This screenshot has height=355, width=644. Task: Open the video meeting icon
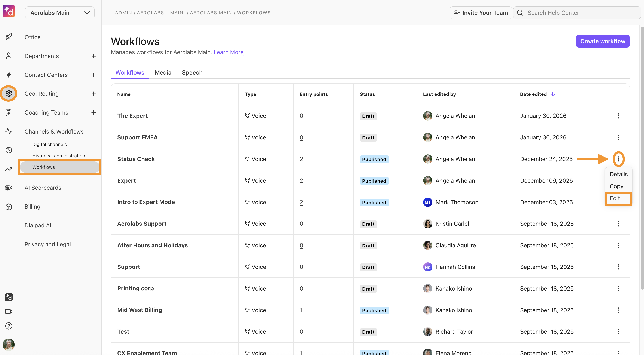9,312
